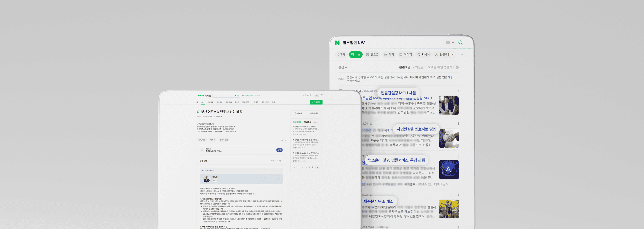Open kebab menu for the MOU news article
The height and width of the screenshot is (229, 644).
point(458,91)
